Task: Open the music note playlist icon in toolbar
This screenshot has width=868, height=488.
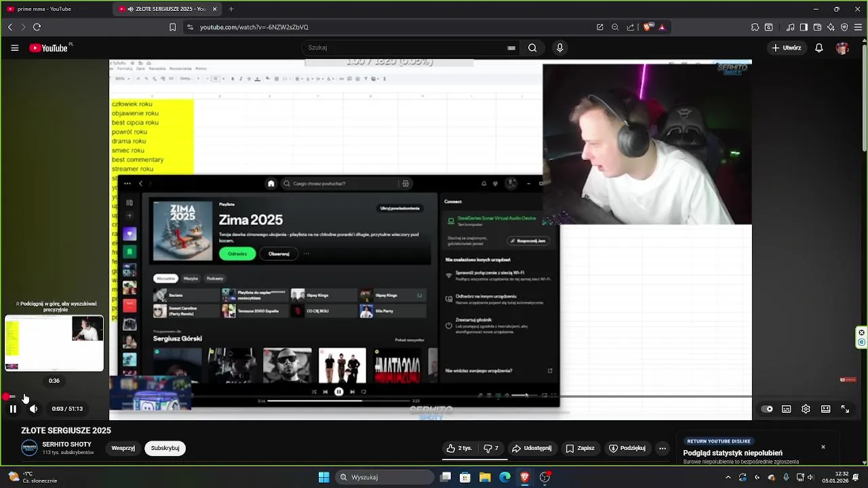Action: tap(791, 27)
